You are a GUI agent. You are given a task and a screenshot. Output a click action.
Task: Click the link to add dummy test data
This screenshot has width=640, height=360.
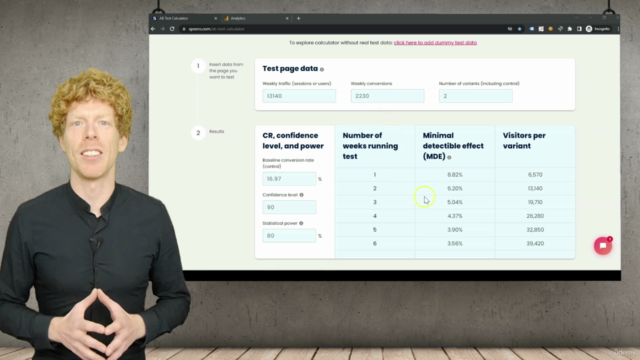pyautogui.click(x=435, y=42)
